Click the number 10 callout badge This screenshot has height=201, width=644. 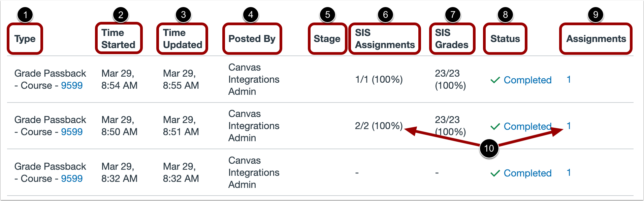(489, 148)
